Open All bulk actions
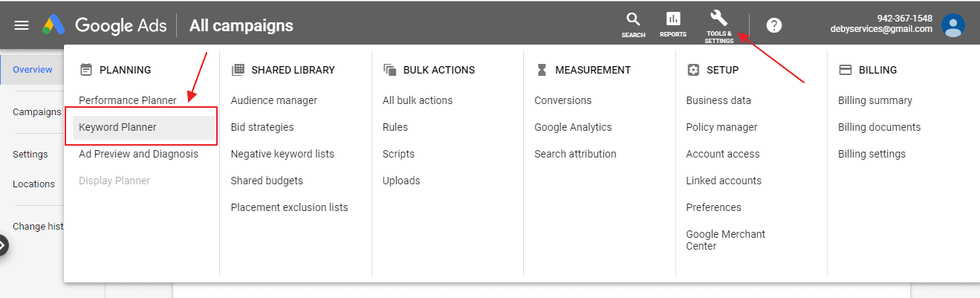 418,100
